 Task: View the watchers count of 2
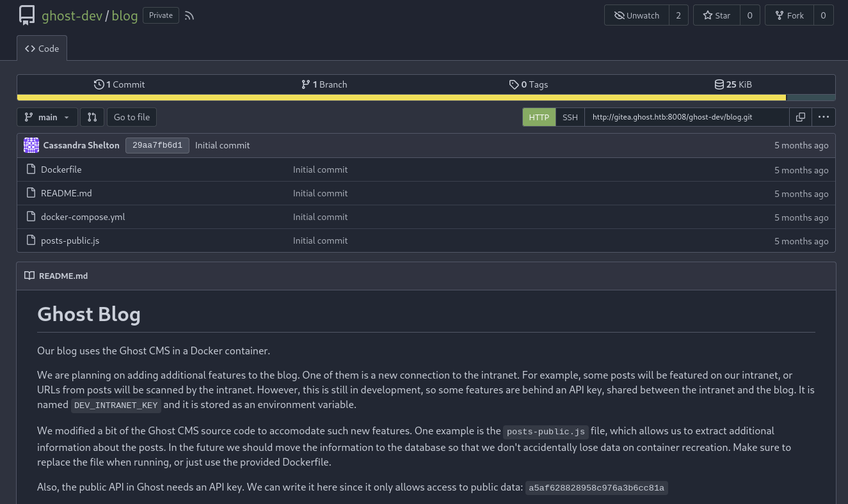(678, 15)
